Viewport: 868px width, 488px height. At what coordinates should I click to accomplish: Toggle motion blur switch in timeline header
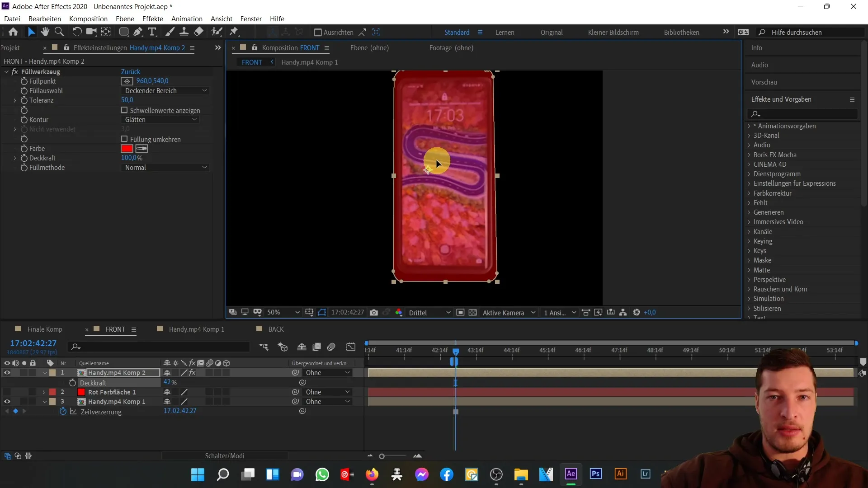(x=331, y=347)
